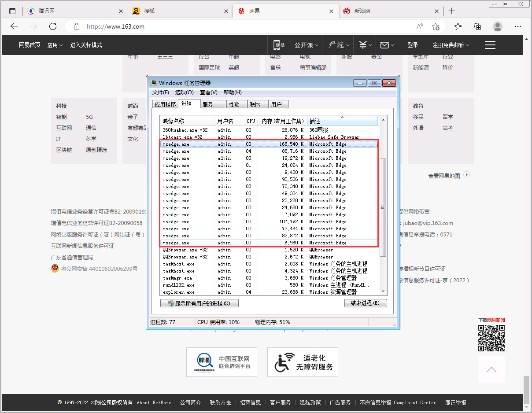Click the process list scrollbar up arrow
This screenshot has width=532, height=413.
click(x=383, y=120)
